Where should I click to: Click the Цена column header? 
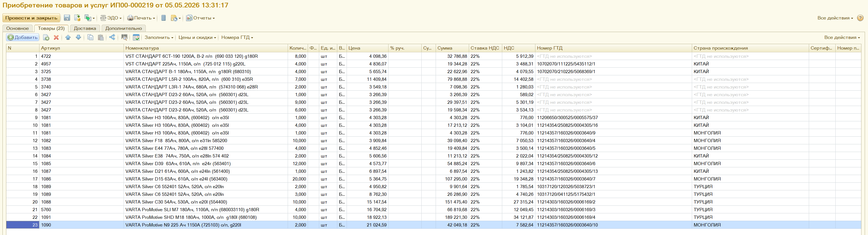(x=368, y=48)
